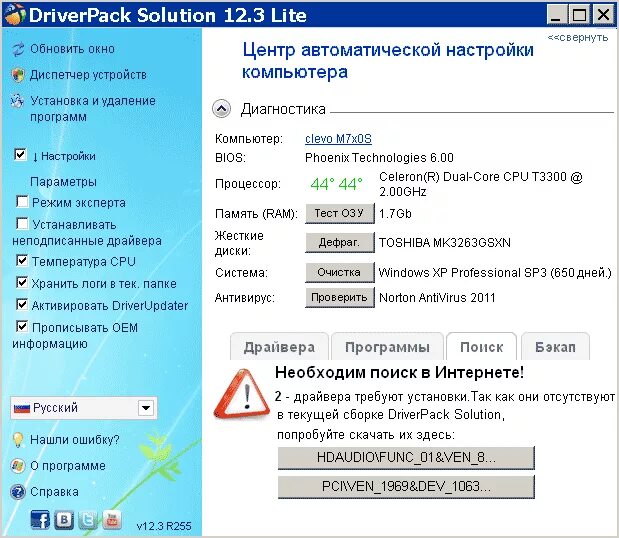
Task: Click <<свернуть to collapse panel
Action: 578,38
